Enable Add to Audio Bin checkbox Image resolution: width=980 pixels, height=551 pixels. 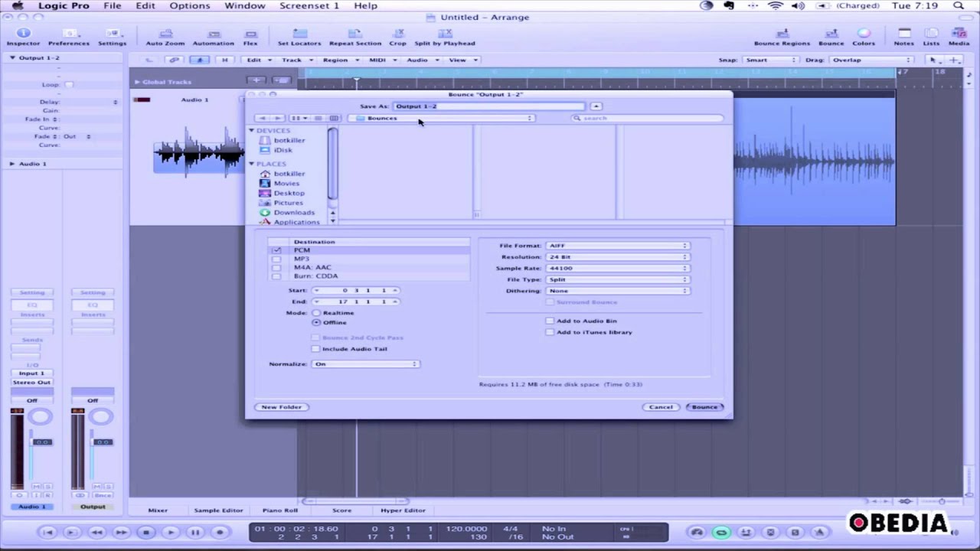[550, 321]
